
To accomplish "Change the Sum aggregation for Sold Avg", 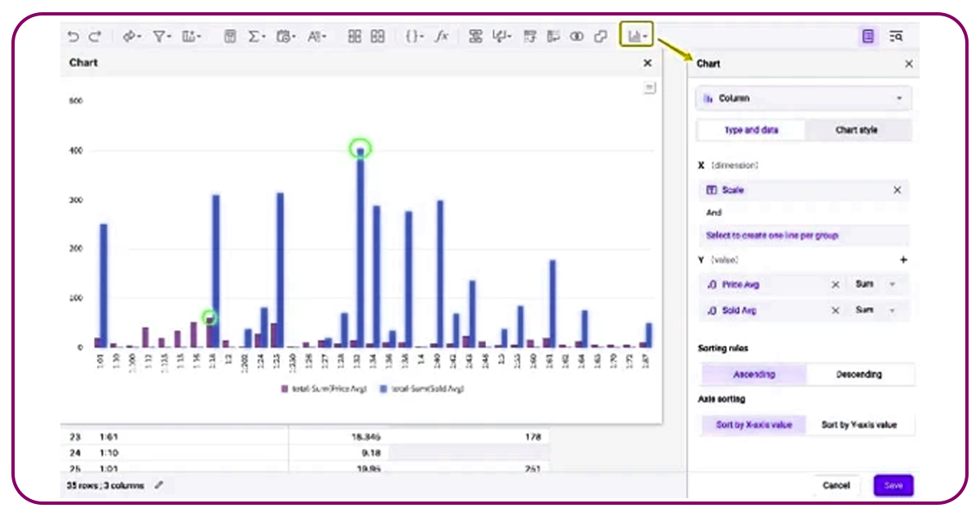I will (876, 311).
